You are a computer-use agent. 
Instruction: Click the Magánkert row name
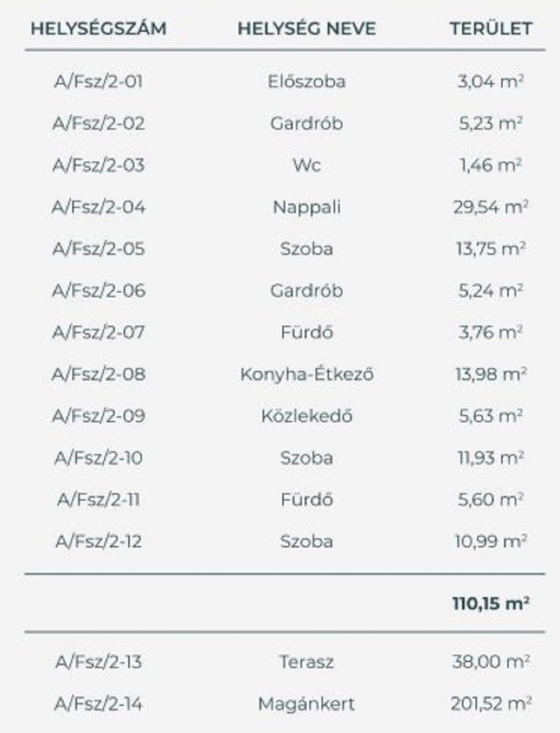[x=306, y=703]
